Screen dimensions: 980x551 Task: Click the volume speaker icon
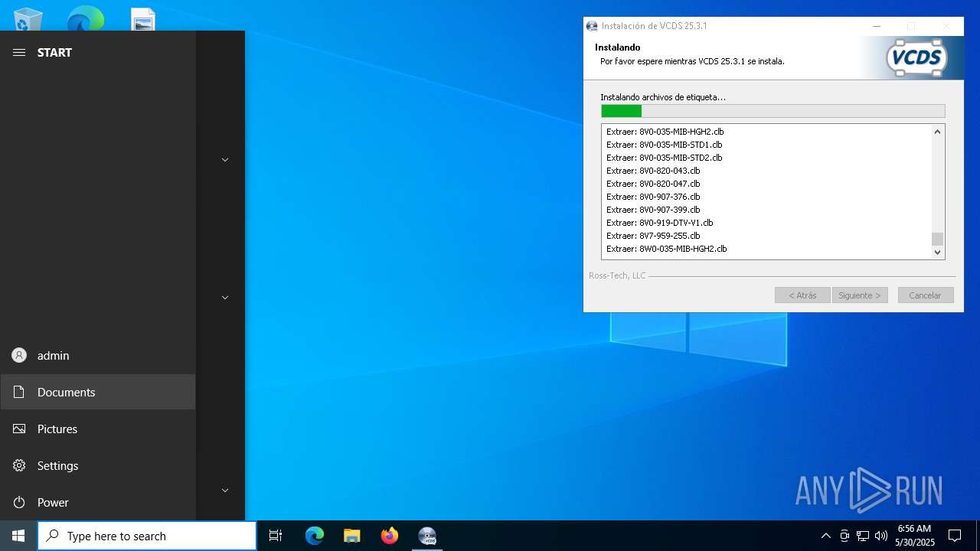(881, 536)
